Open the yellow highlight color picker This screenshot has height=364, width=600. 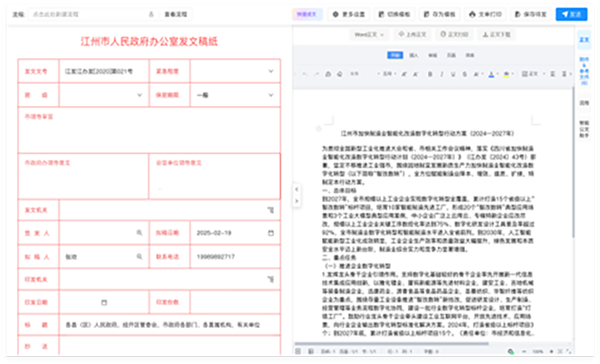click(x=506, y=74)
